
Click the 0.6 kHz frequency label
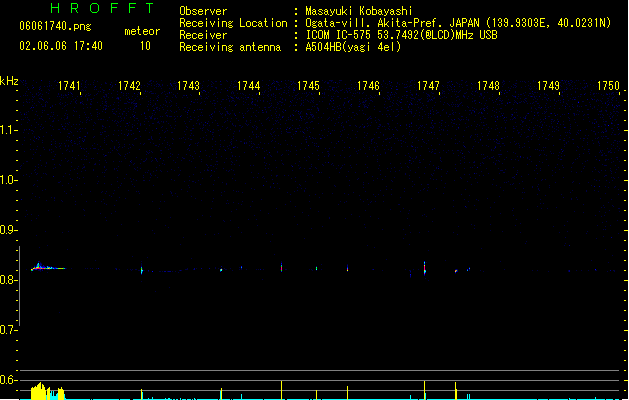click(7, 380)
